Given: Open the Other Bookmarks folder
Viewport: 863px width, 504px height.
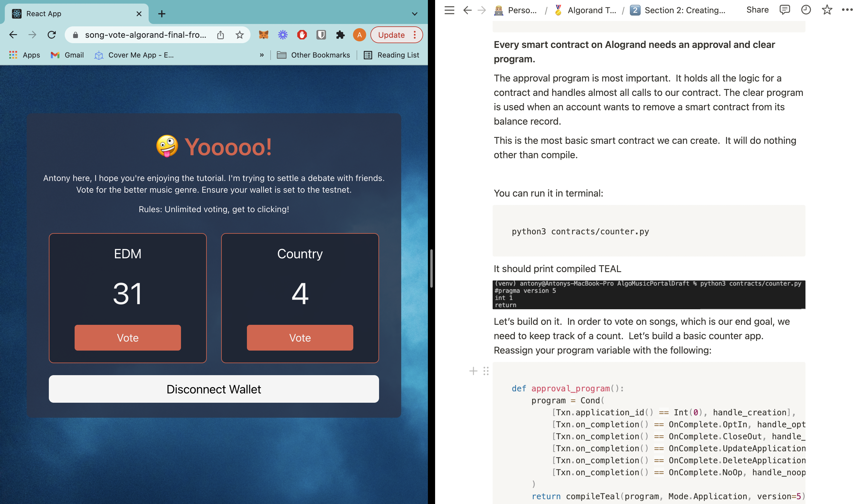Looking at the screenshot, I should (313, 55).
